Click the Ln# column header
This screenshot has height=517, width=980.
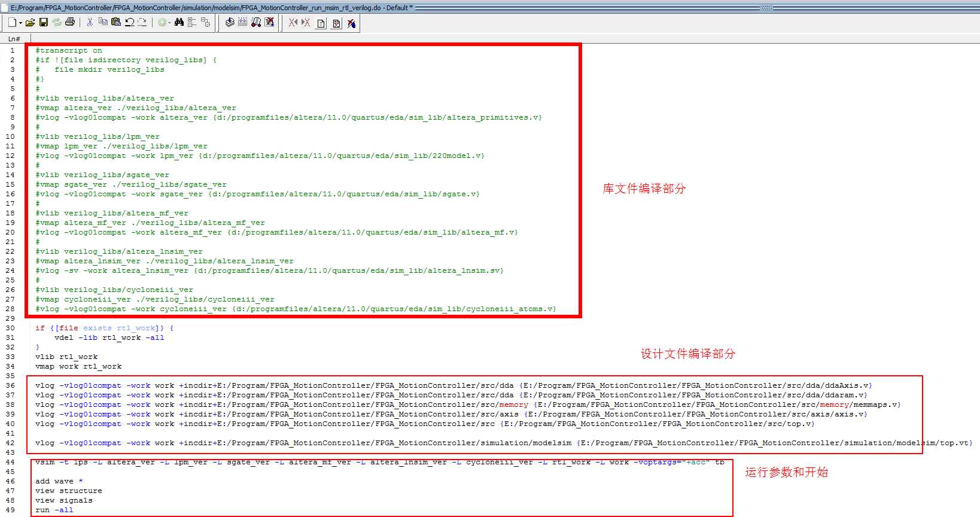[x=14, y=39]
